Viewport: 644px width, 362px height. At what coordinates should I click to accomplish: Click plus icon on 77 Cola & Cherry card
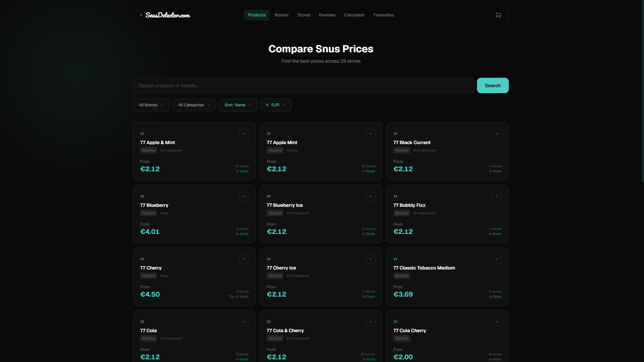370,322
